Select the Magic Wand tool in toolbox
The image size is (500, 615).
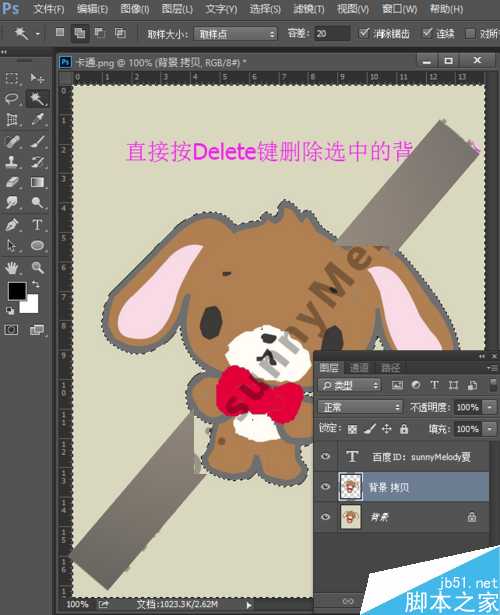37,98
